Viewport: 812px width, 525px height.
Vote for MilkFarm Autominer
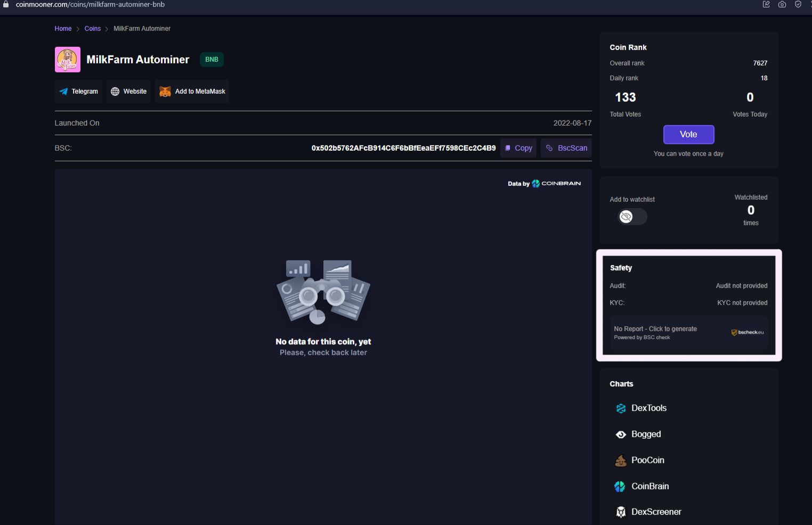tap(688, 135)
